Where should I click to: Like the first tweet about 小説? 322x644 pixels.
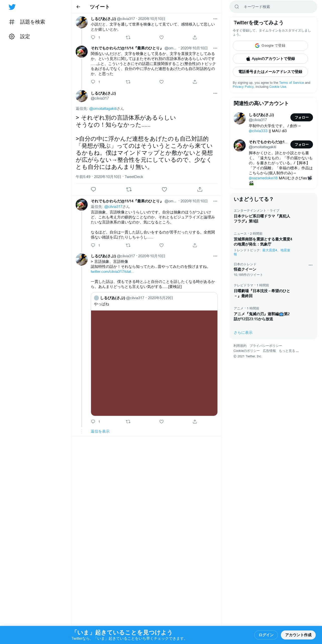click(x=162, y=37)
